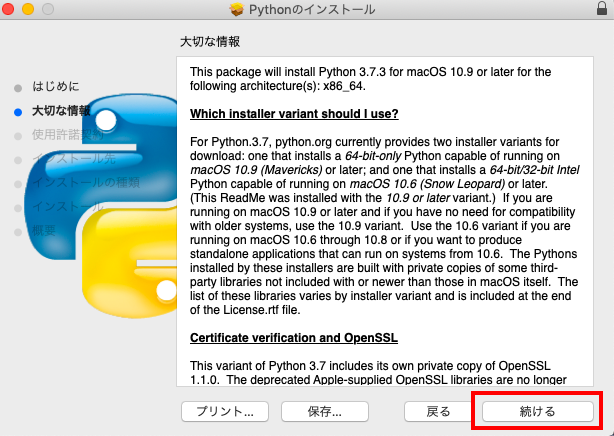The image size is (614, 436).
Task: Click heading 'Which installer variant should I use?'
Action: (x=294, y=114)
